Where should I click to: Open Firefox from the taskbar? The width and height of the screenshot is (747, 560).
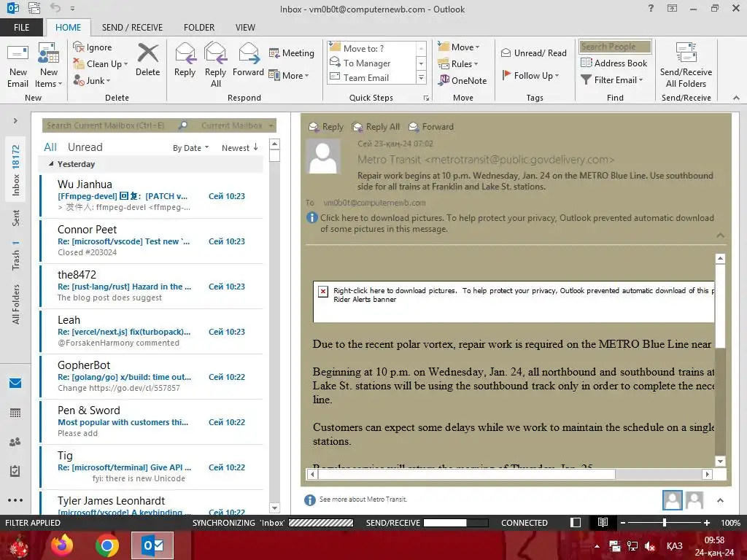pos(62,545)
